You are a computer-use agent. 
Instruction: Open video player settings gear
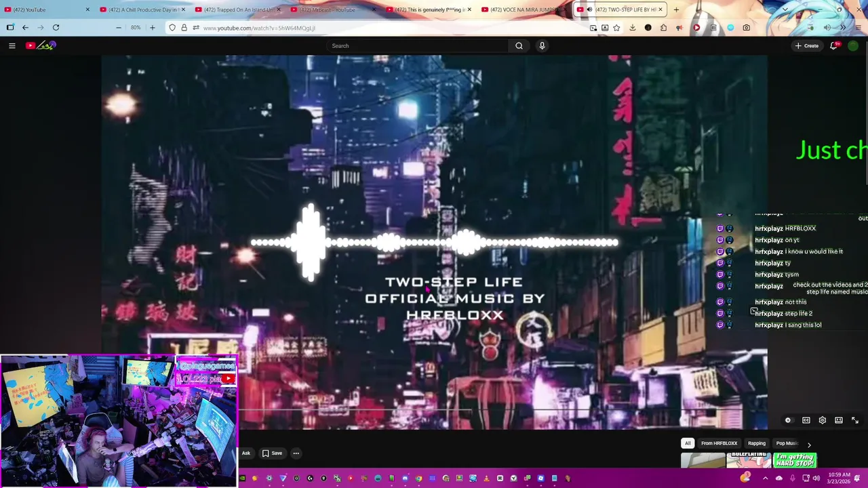(823, 420)
